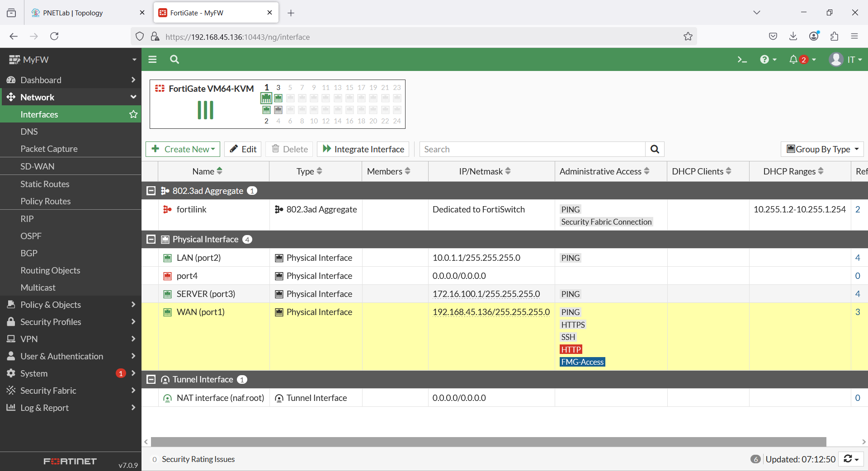868x471 pixels.
Task: Expand the System menu
Action: tap(71, 373)
